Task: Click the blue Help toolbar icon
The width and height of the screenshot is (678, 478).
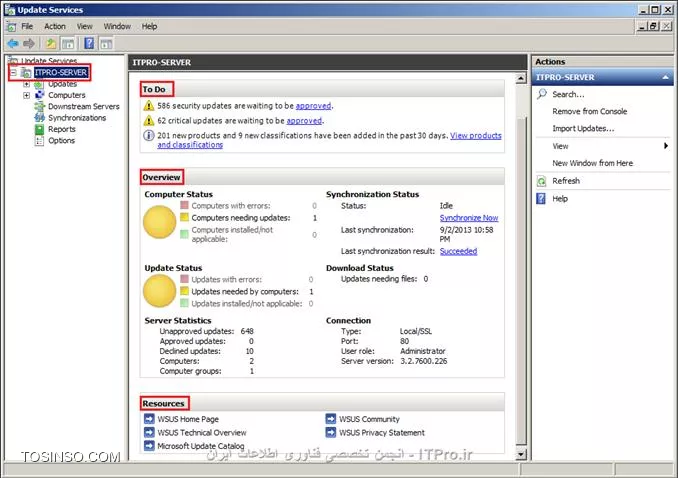Action: 89,43
